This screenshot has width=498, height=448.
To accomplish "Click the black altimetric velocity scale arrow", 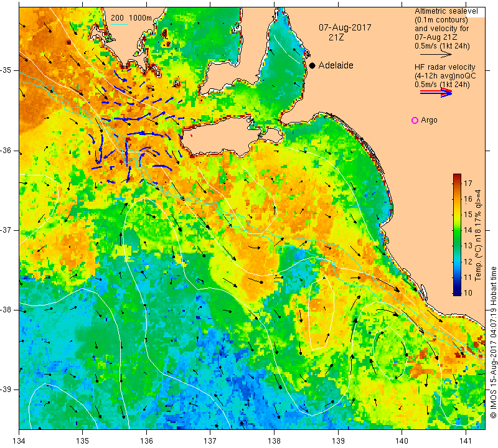I will click(x=436, y=55).
